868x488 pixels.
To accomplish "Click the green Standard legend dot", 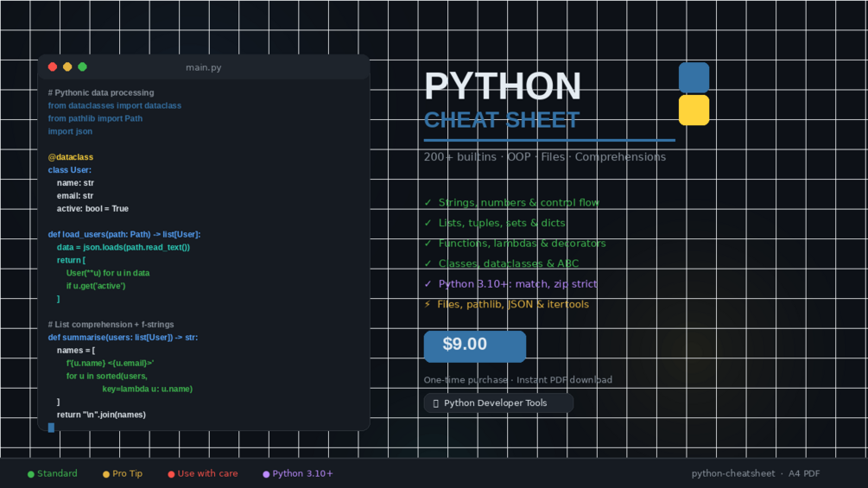I will [31, 474].
